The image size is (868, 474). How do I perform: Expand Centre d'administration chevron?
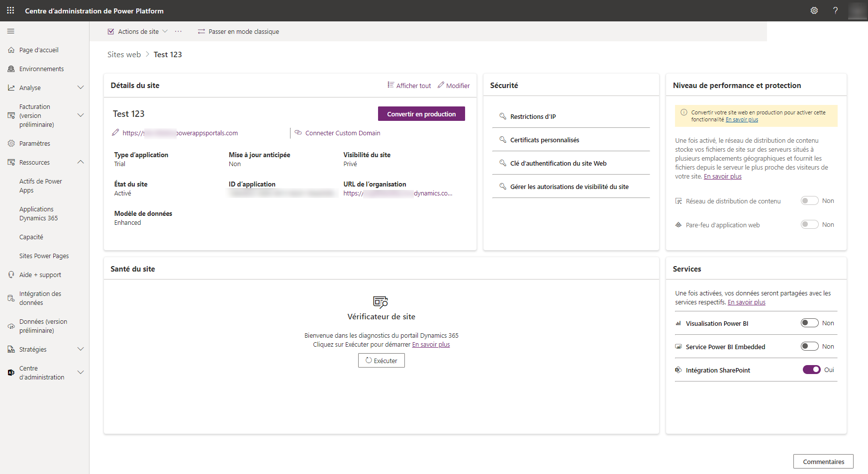click(x=81, y=373)
